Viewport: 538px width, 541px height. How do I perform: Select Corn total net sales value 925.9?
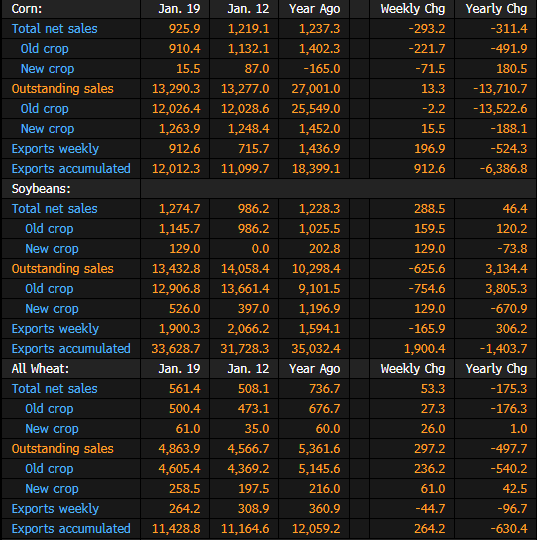point(184,29)
